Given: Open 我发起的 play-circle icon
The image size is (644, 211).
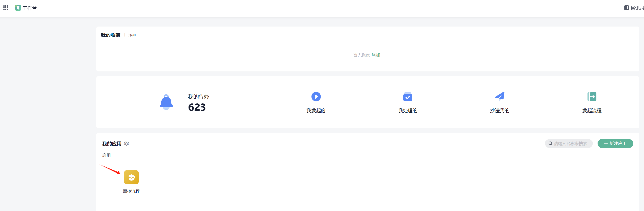Looking at the screenshot, I should [316, 97].
